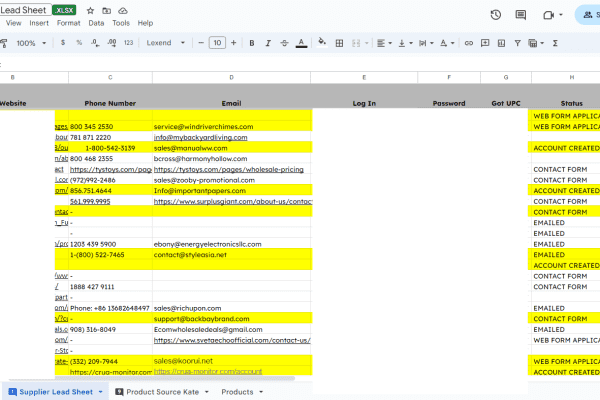Switch to Supplier Lead Sheet tab
Screen dimensions: 600x400
pos(55,392)
